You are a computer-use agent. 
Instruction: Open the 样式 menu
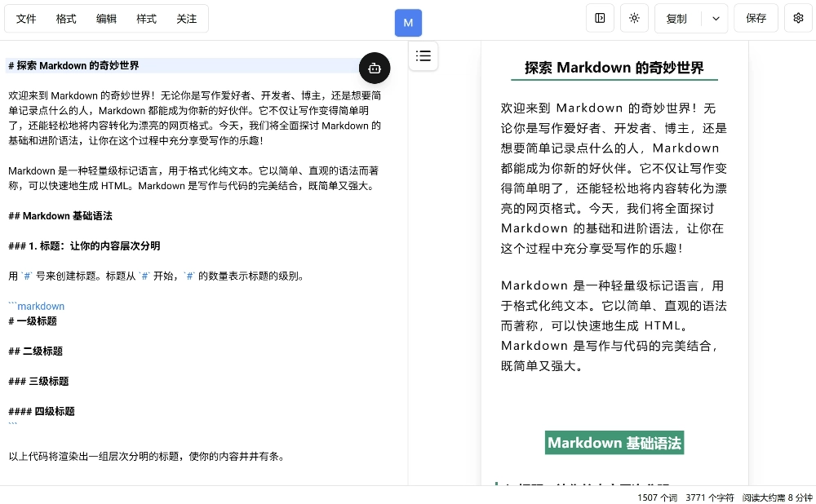click(x=146, y=18)
